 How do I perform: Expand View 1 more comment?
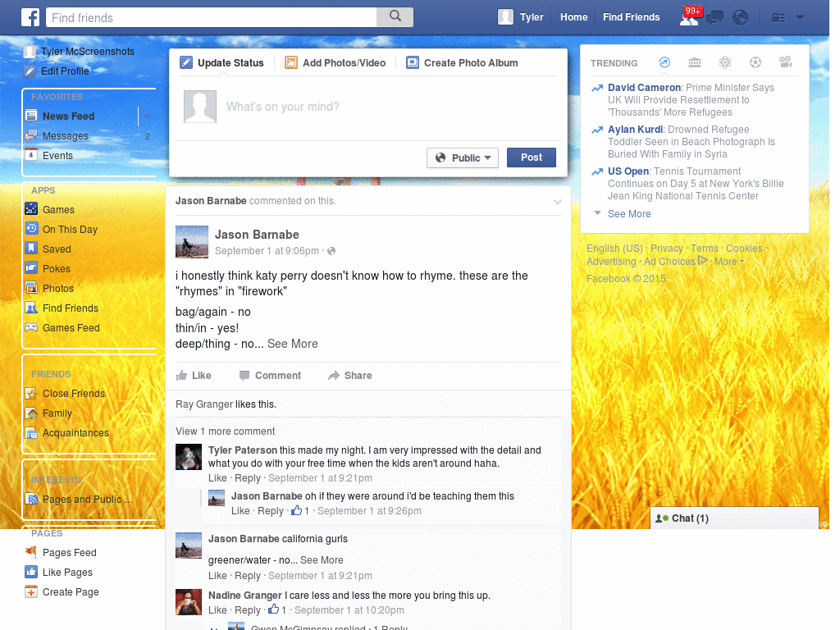coord(225,431)
